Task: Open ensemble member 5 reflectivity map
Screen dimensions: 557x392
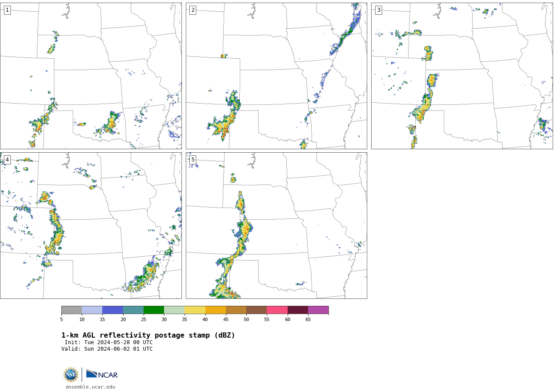Action: click(x=276, y=225)
